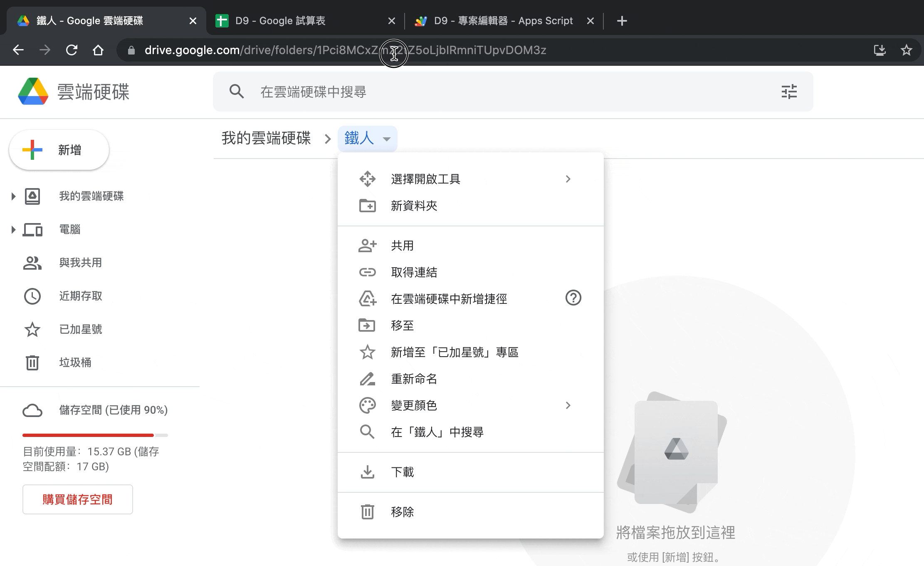The height and width of the screenshot is (566, 924).
Task: Click help icon beside add shortcut entry
Action: tap(573, 298)
